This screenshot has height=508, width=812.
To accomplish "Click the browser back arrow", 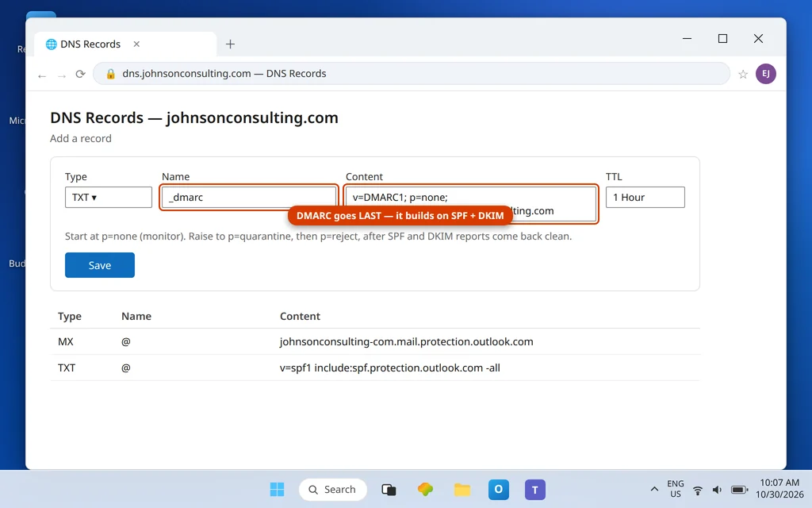I will coord(42,75).
